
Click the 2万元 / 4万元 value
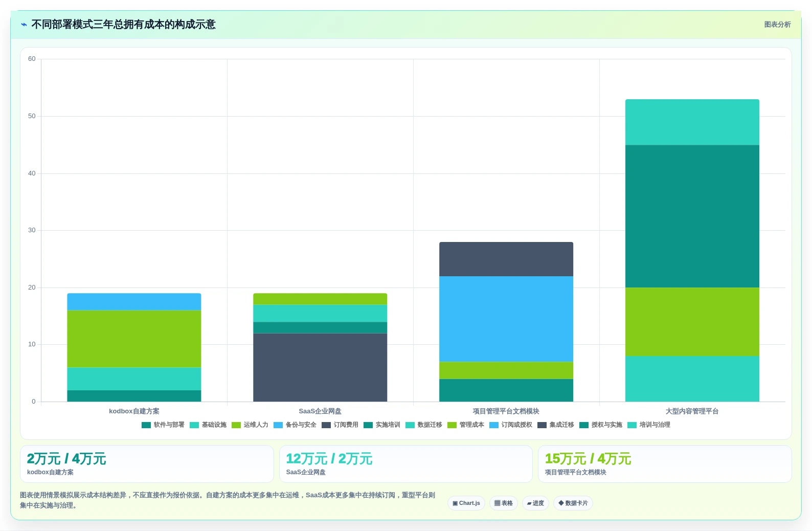pos(66,459)
